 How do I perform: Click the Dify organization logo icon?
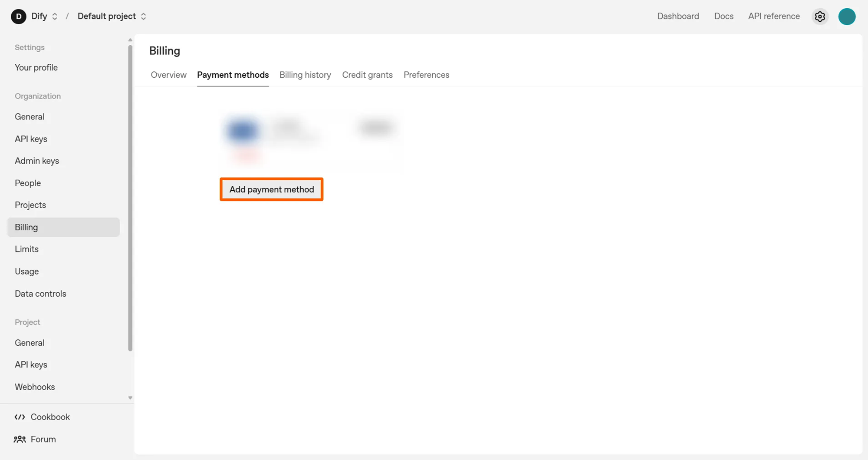pos(18,17)
